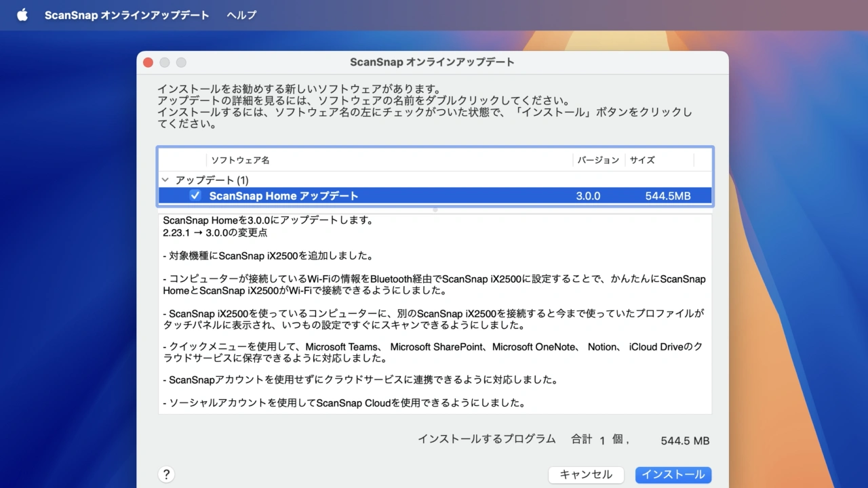Click the インストール button
Image resolution: width=868 pixels, height=488 pixels.
coord(673,474)
